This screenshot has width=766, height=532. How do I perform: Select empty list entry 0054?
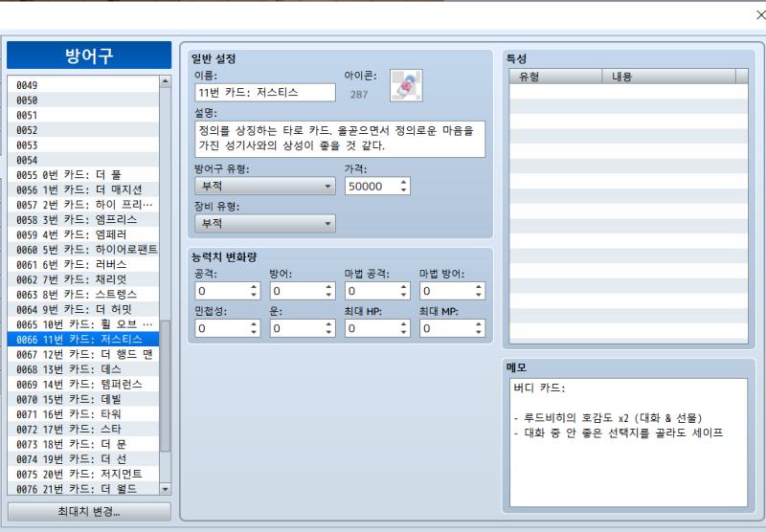point(83,160)
